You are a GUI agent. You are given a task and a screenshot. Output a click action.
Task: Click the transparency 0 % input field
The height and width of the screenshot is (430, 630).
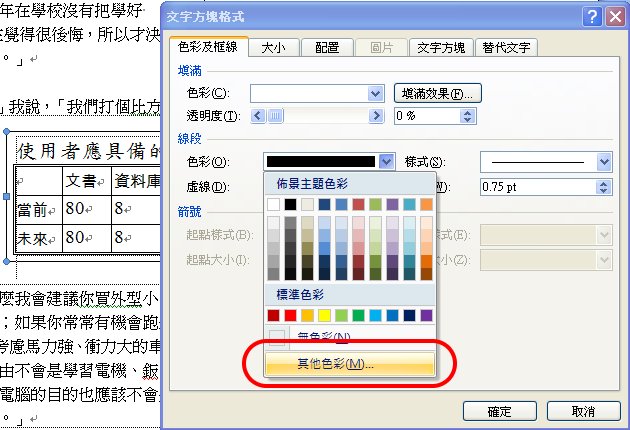[x=427, y=116]
